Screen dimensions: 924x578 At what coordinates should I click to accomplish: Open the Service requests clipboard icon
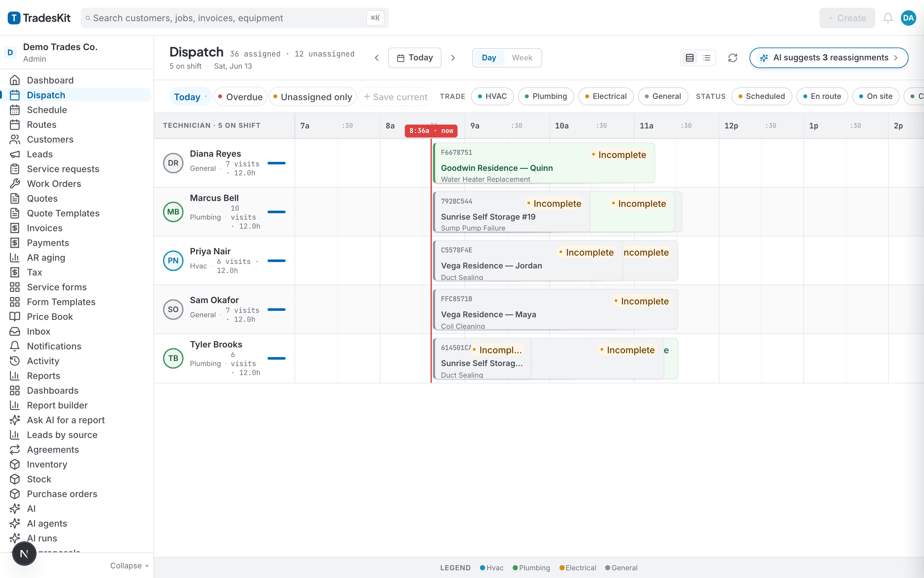coord(14,169)
